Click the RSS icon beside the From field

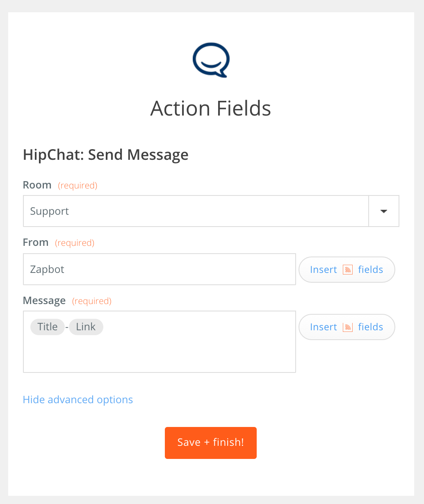347,270
